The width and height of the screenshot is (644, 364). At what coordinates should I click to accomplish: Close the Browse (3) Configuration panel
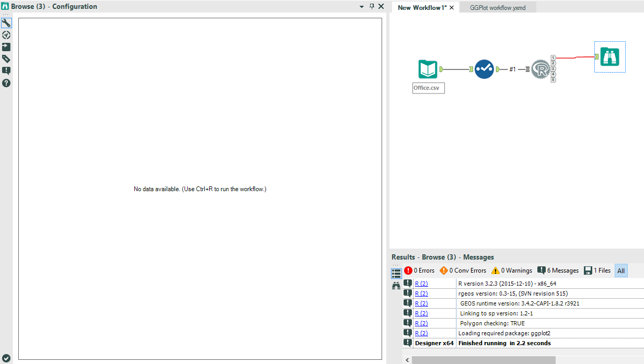coord(381,6)
